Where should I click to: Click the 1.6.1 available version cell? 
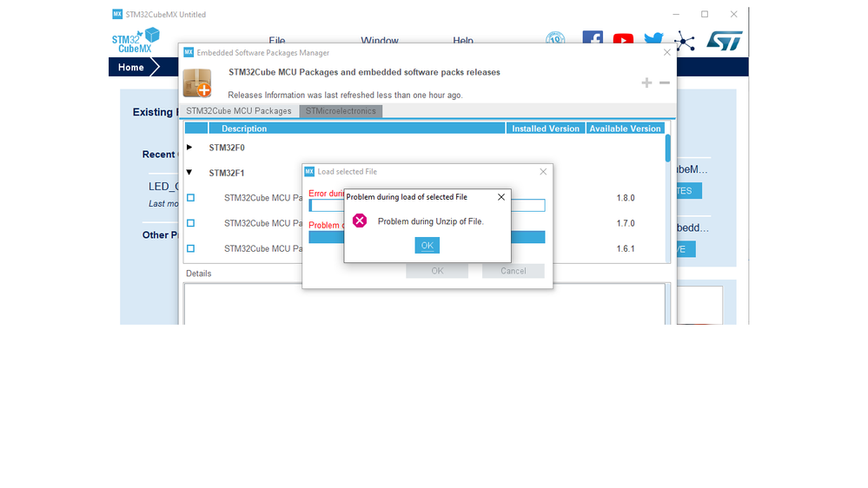tap(626, 248)
